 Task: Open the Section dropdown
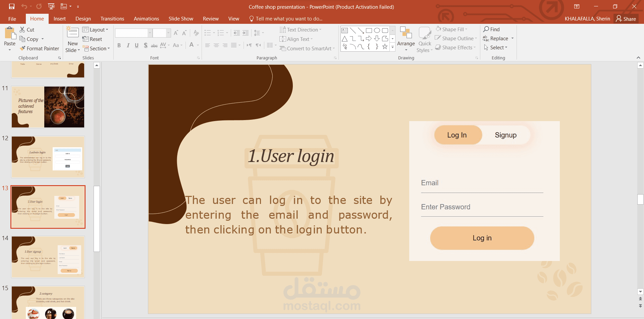(x=96, y=48)
